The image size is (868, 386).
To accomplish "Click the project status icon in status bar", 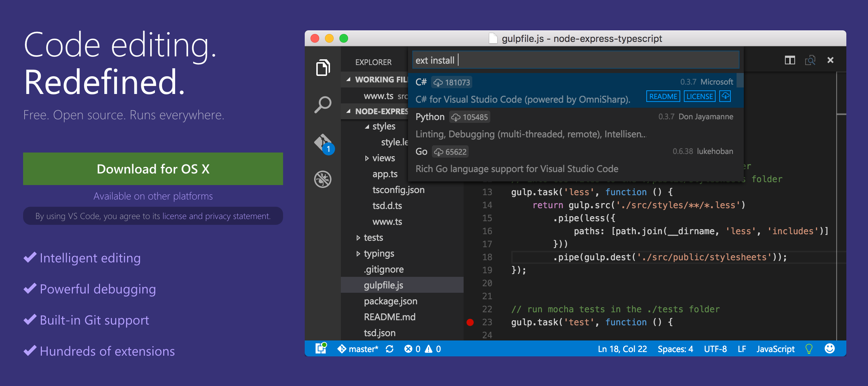I will pyautogui.click(x=321, y=348).
